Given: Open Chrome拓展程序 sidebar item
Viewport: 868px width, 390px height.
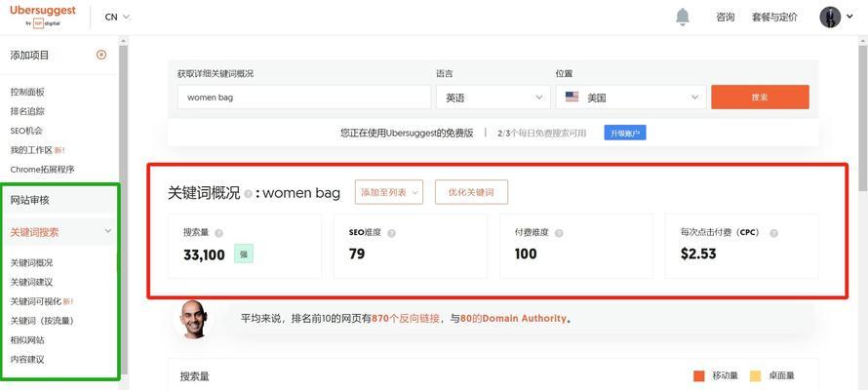Looking at the screenshot, I should pyautogui.click(x=42, y=170).
